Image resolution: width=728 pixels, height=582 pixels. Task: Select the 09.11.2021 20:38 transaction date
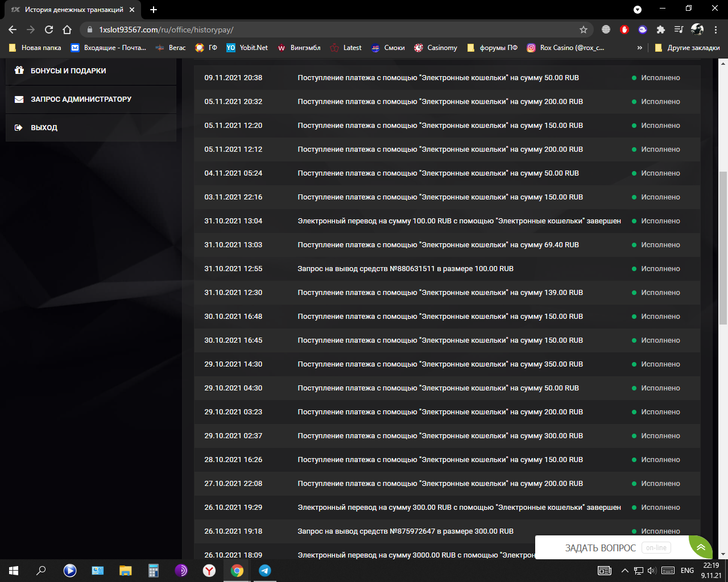point(233,78)
